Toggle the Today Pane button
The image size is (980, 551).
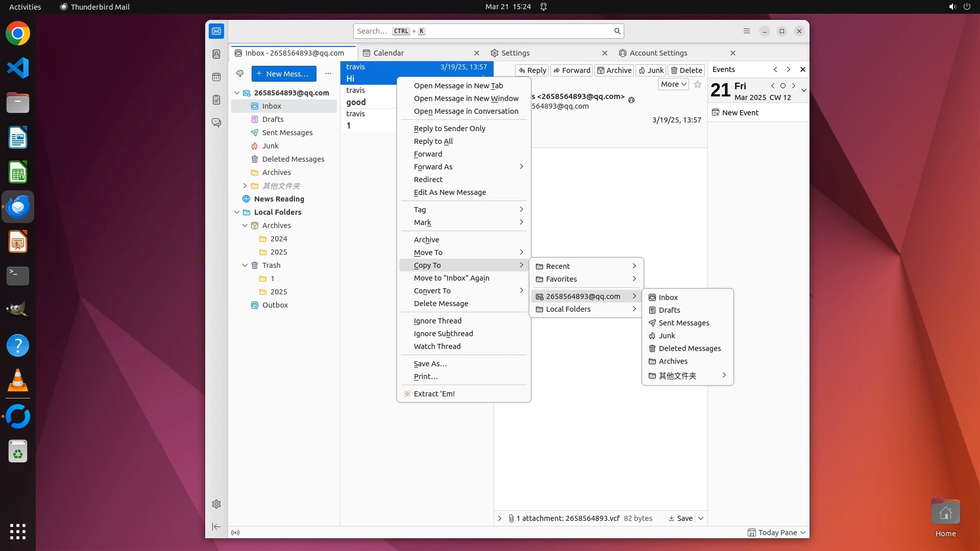pyautogui.click(x=776, y=533)
